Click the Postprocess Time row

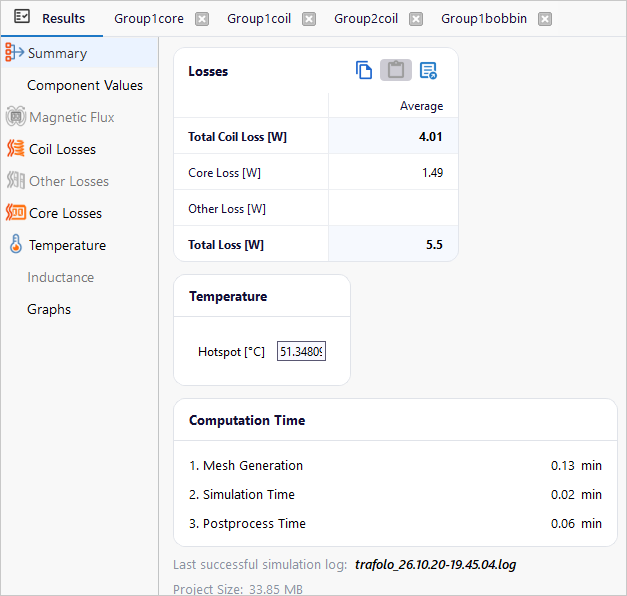[x=395, y=524]
